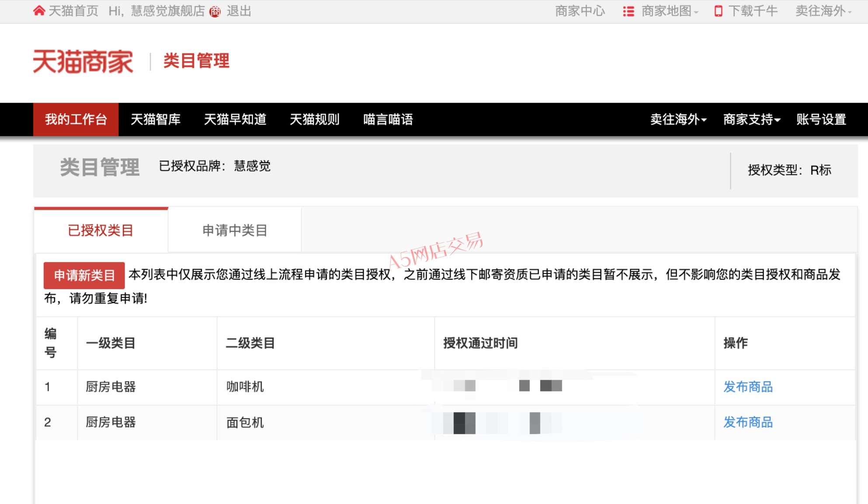Expand 卖往海外 menu in black navbar
The width and height of the screenshot is (868, 504).
click(678, 119)
